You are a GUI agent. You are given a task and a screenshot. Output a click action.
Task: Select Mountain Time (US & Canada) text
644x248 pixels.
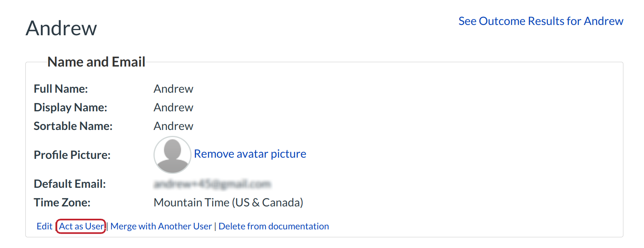228,202
